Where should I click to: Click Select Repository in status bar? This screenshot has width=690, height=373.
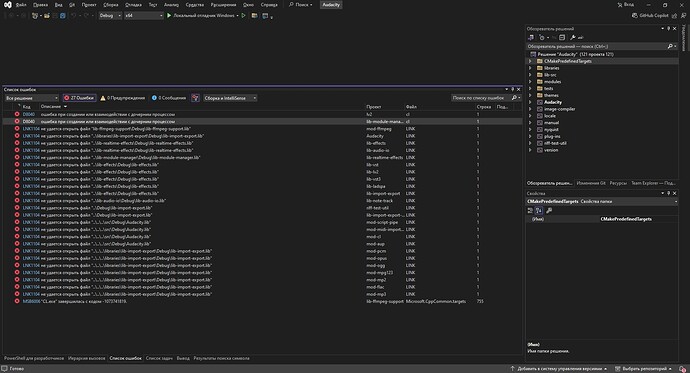pos(644,369)
